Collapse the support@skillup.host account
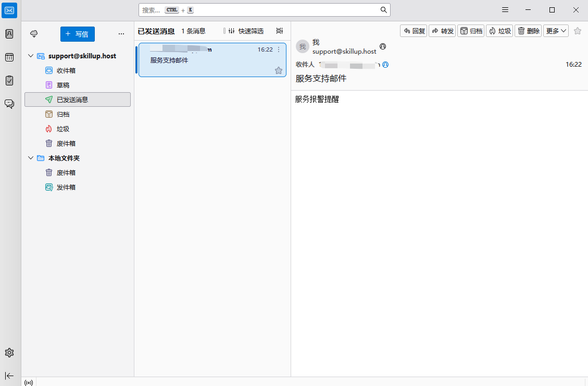Image resolution: width=588 pixels, height=386 pixels. pyautogui.click(x=31, y=56)
